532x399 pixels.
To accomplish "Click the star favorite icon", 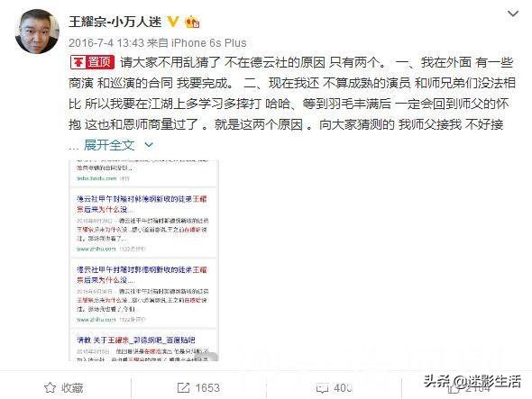I will 50,387.
